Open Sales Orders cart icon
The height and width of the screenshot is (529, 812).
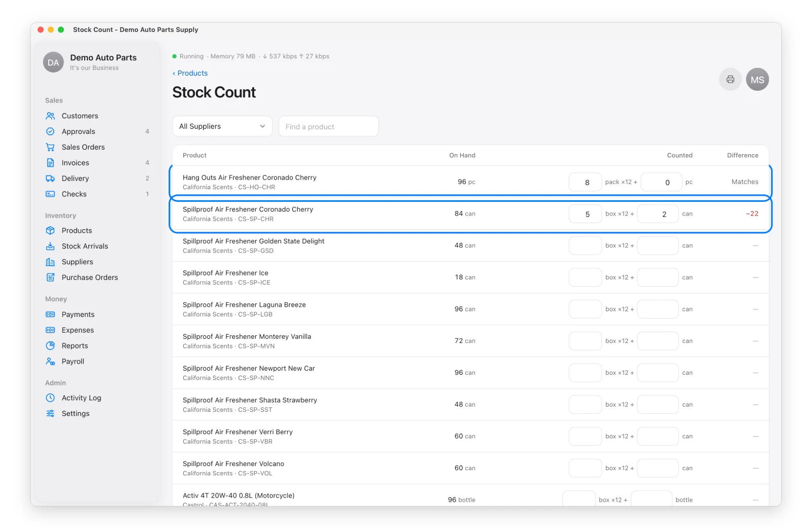pyautogui.click(x=50, y=147)
